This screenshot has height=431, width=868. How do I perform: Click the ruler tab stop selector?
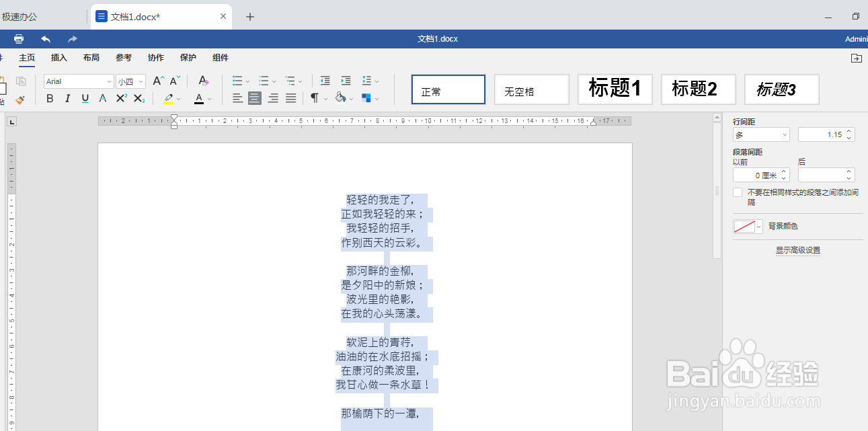12,122
